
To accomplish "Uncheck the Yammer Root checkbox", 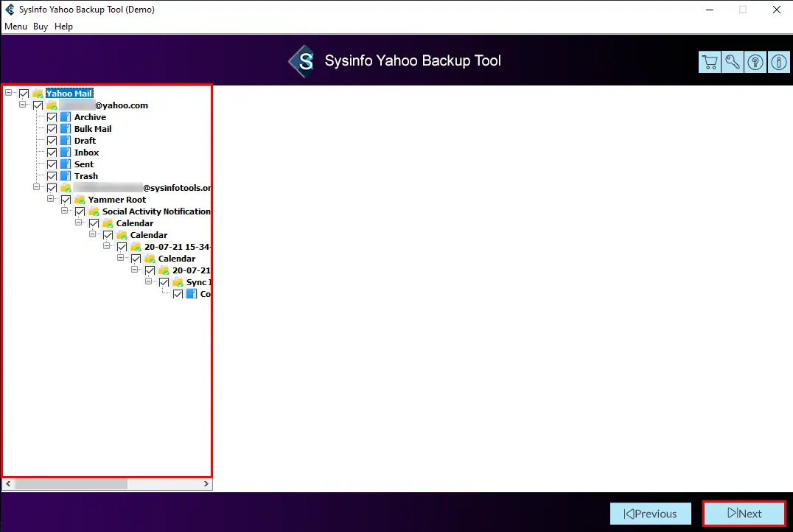I will pyautogui.click(x=66, y=199).
